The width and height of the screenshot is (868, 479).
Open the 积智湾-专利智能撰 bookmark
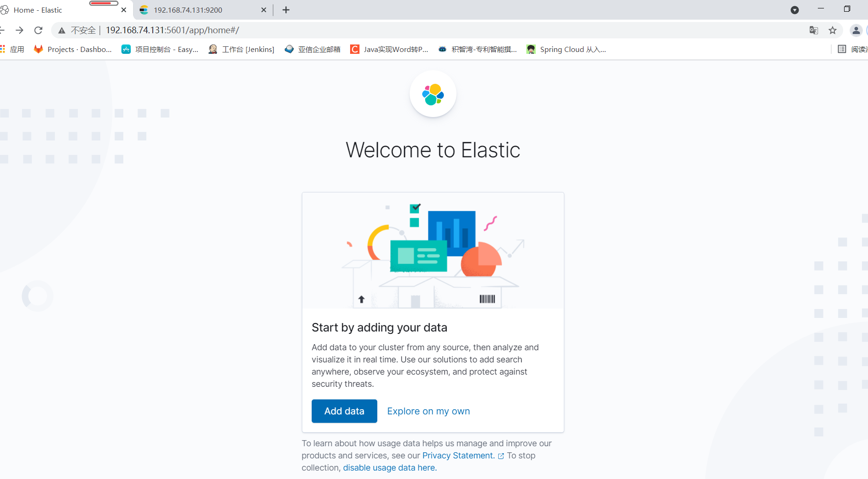[477, 49]
